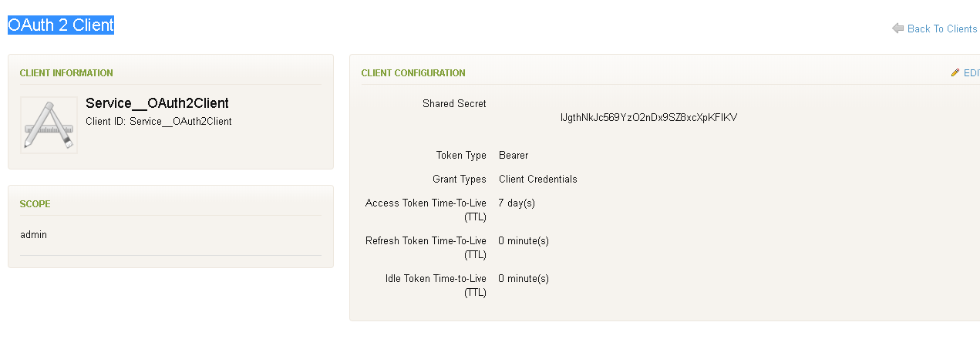Click the OAuth 2 Client page title
The height and width of the screenshot is (349, 980).
pos(61,25)
